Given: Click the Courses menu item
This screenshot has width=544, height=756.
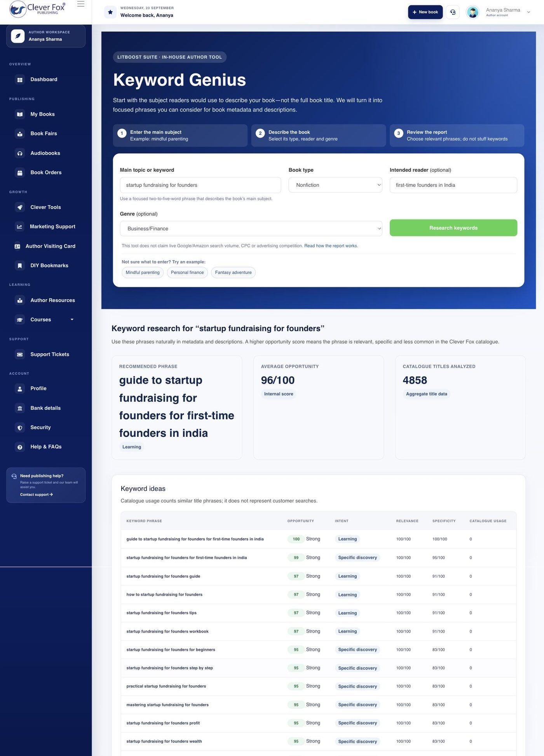Looking at the screenshot, I should pyautogui.click(x=46, y=320).
